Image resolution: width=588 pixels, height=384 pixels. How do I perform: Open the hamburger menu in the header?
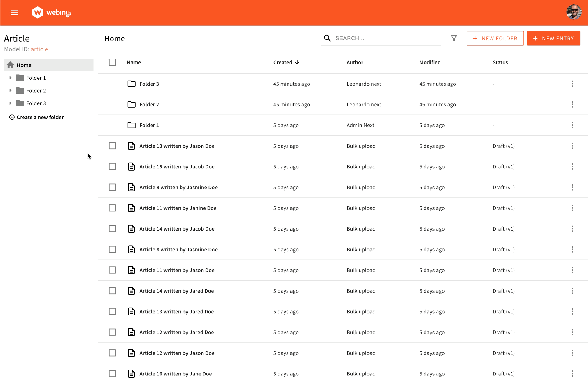pyautogui.click(x=14, y=13)
